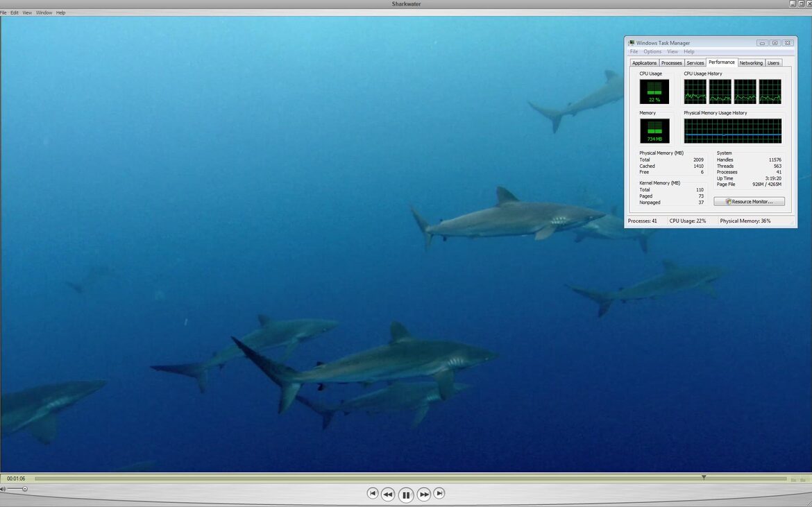Click the Nonpaged kernel memory value 37
Viewport: 812px width, 507px height.
pyautogui.click(x=701, y=203)
